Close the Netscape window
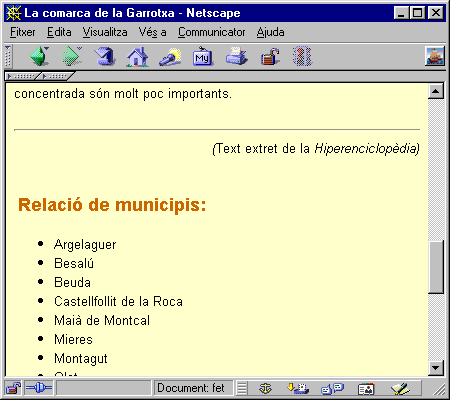Screen dimensions: 450x400 point(435,13)
